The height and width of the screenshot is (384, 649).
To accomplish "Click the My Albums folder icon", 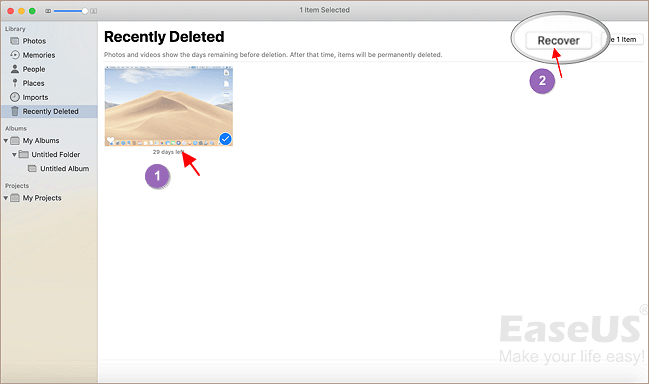I will [x=15, y=141].
